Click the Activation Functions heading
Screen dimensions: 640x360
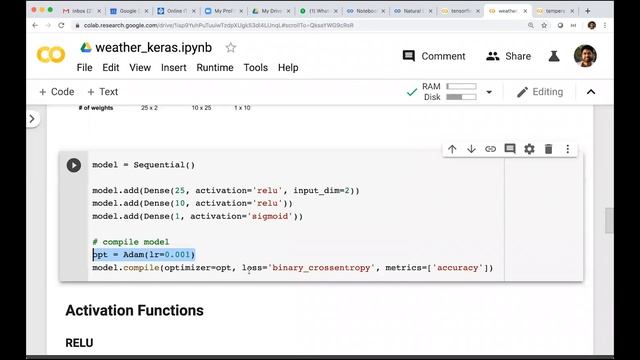(x=134, y=311)
